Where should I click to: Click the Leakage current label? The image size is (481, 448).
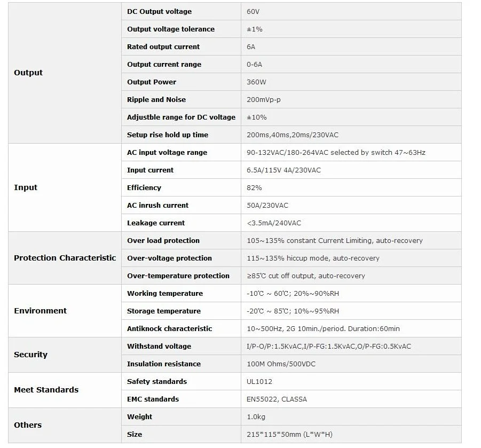coord(156,223)
